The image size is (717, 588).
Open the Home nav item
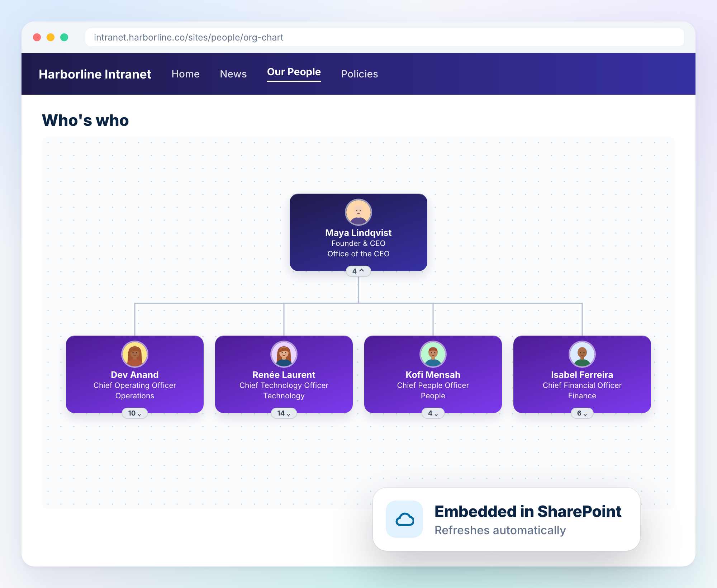pyautogui.click(x=185, y=74)
